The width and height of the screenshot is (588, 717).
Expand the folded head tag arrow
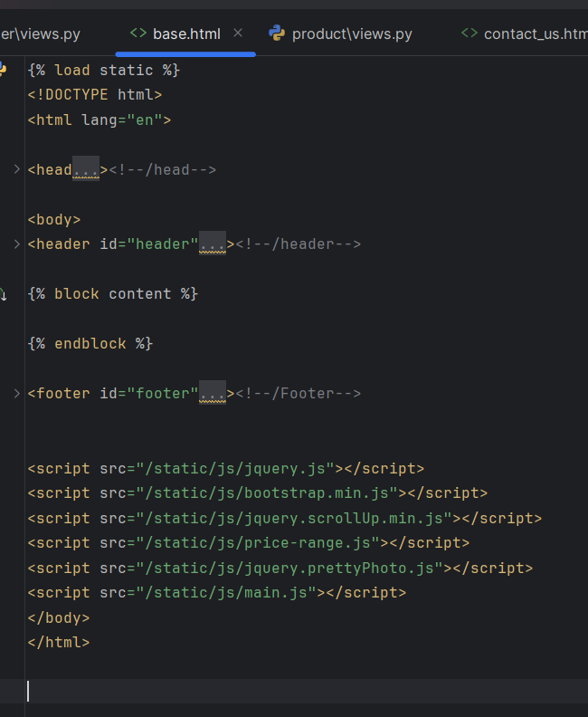pyautogui.click(x=16, y=169)
